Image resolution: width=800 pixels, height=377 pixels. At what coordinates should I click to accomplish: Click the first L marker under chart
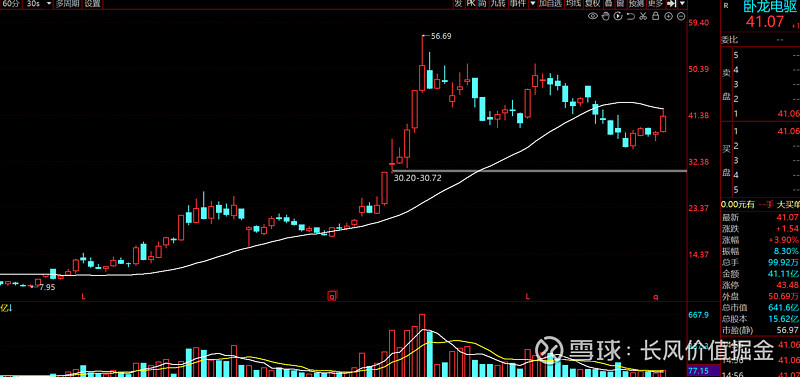click(83, 296)
